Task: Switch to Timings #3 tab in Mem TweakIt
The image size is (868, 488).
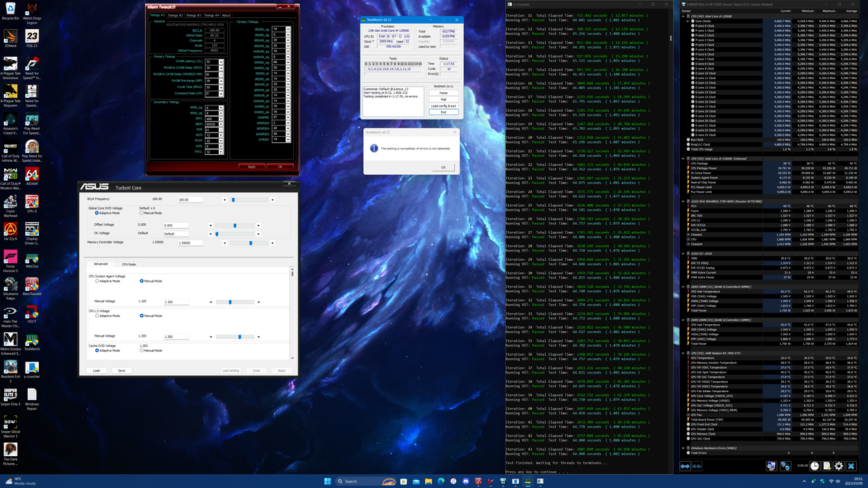Action: [x=193, y=15]
